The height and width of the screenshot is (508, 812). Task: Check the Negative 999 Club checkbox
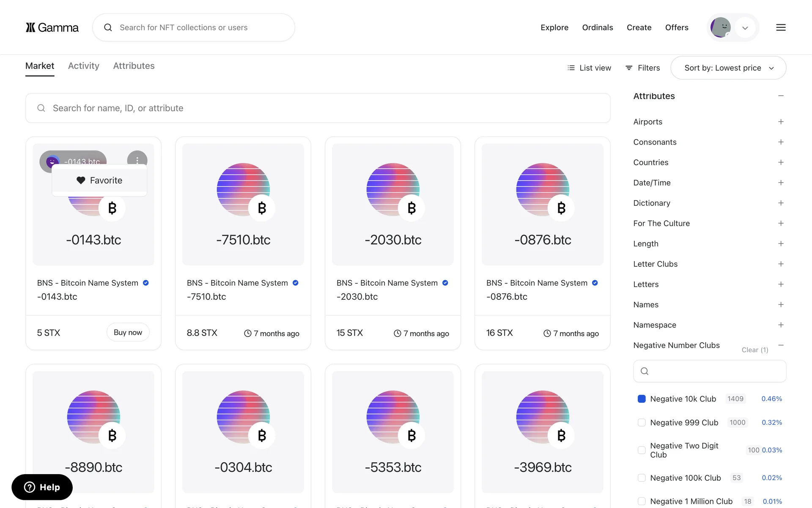tap(642, 422)
